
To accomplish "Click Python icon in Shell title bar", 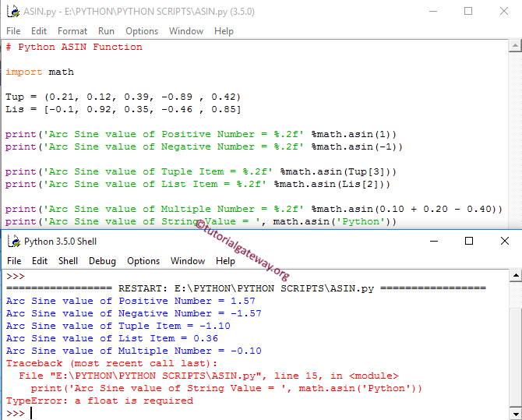I will [14, 241].
